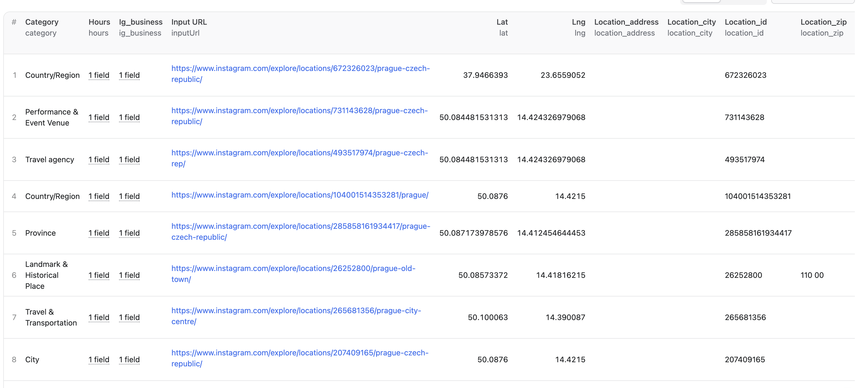Image resolution: width=868 pixels, height=388 pixels.
Task: Open location 731143628 URL in row 2
Action: [299, 110]
